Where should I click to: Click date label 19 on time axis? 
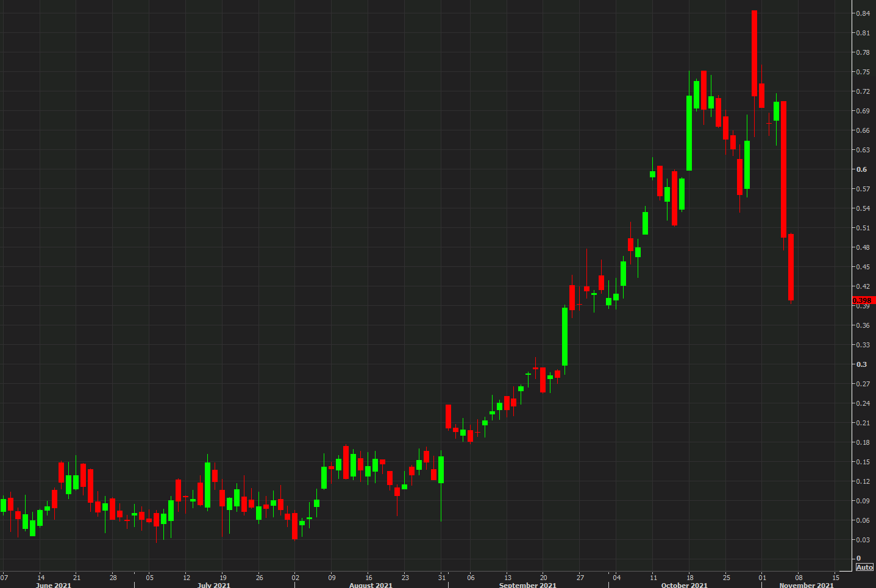(x=223, y=577)
